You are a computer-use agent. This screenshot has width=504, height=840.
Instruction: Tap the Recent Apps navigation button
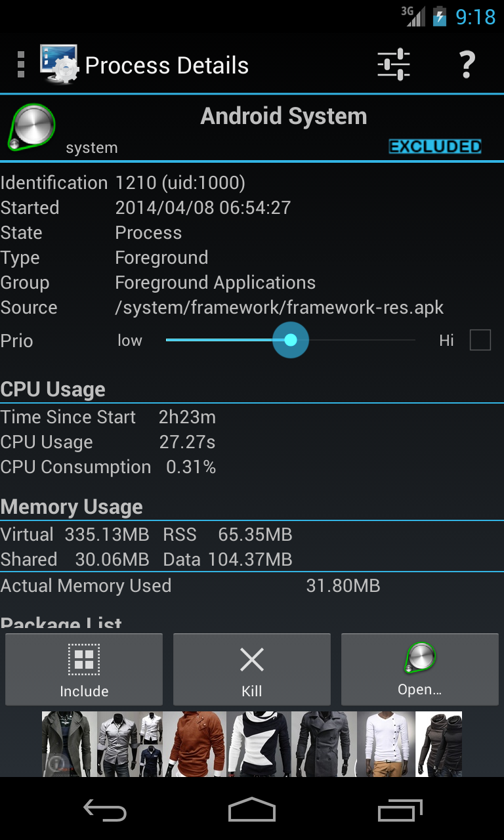tap(400, 810)
